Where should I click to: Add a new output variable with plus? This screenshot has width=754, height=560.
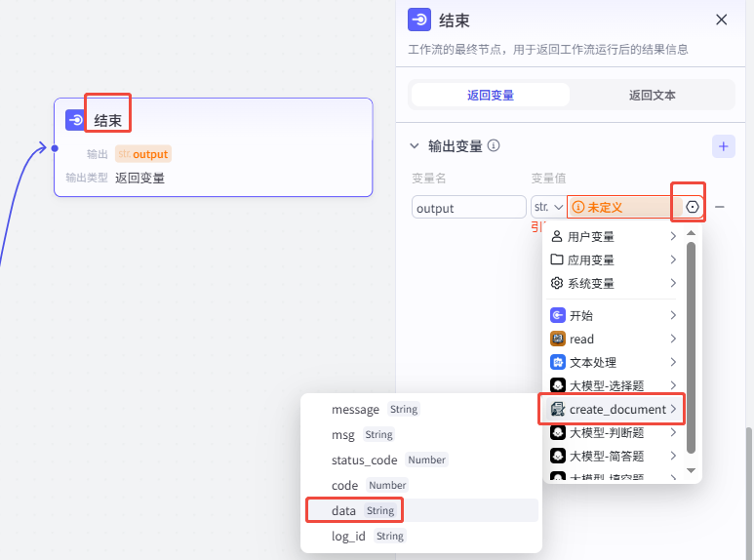[x=723, y=146]
